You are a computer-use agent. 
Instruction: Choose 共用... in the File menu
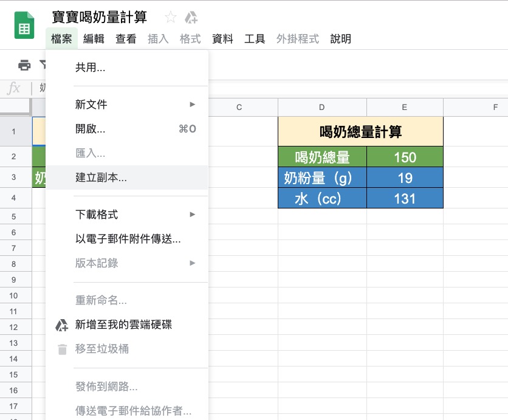pyautogui.click(x=90, y=67)
